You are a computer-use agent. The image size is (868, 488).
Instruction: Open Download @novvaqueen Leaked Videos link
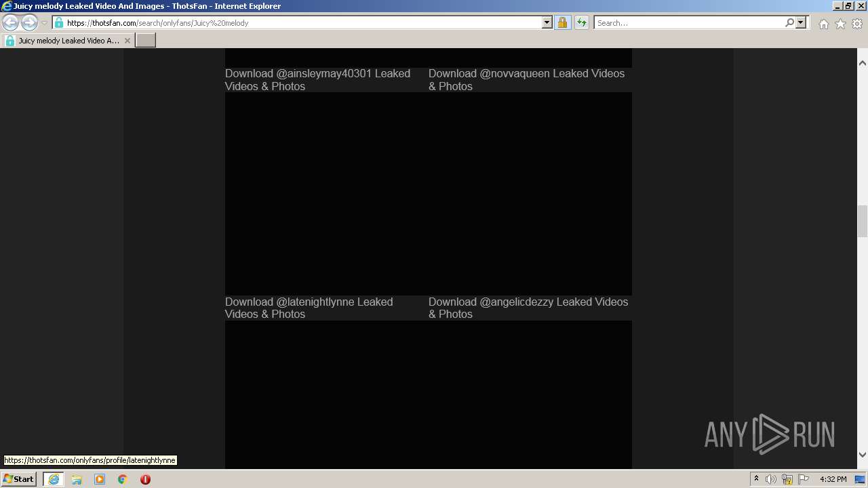tap(526, 80)
